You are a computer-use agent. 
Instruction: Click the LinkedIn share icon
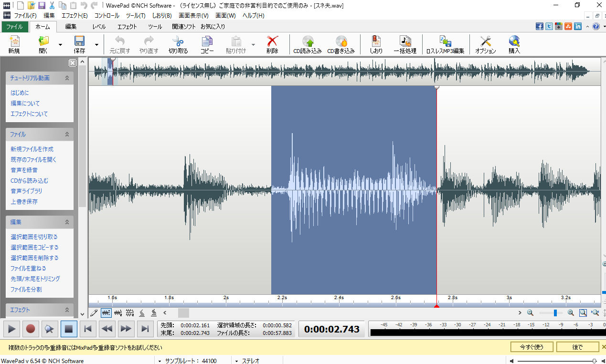pos(578,27)
